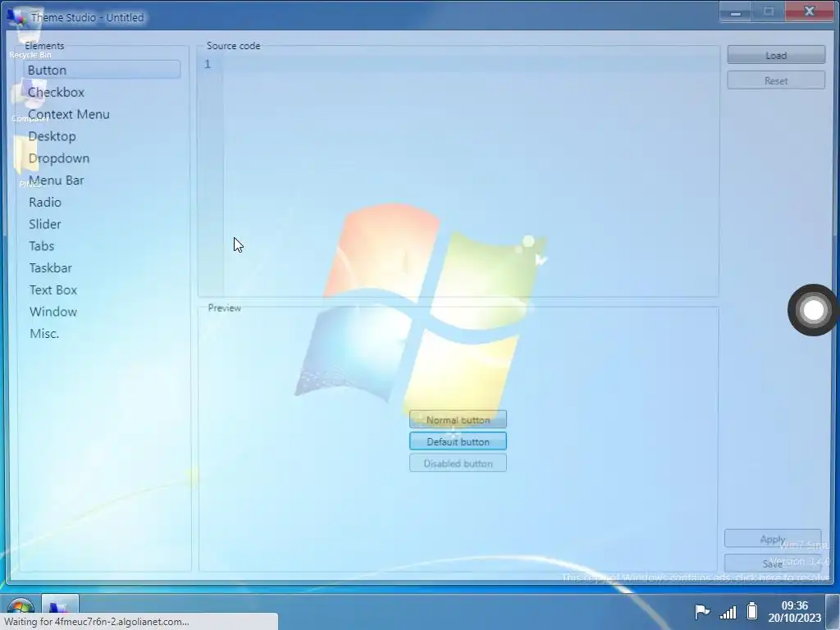The height and width of the screenshot is (630, 840).
Task: Choose the Text Box element
Action: click(53, 290)
